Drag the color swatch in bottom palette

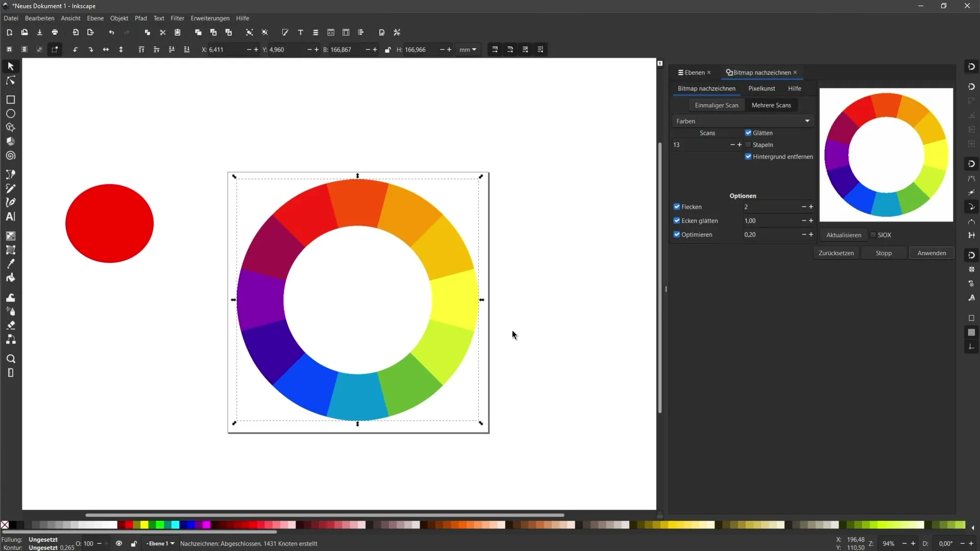click(x=129, y=525)
